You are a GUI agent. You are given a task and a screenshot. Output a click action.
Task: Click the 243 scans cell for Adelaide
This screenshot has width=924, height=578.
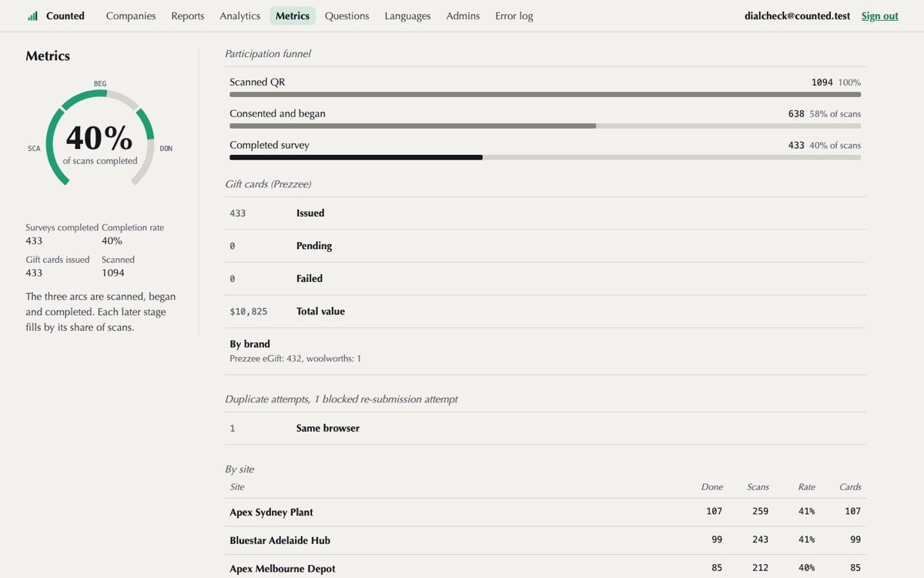tap(761, 540)
